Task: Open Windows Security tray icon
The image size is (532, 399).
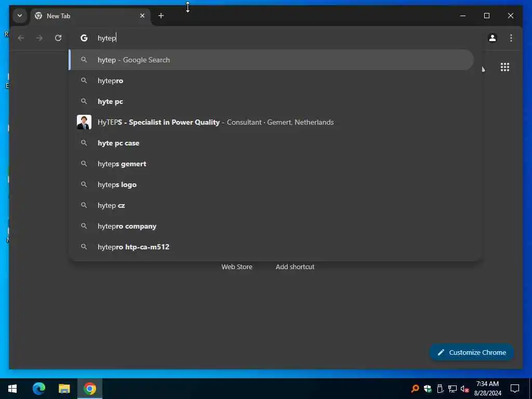Action: (428, 389)
